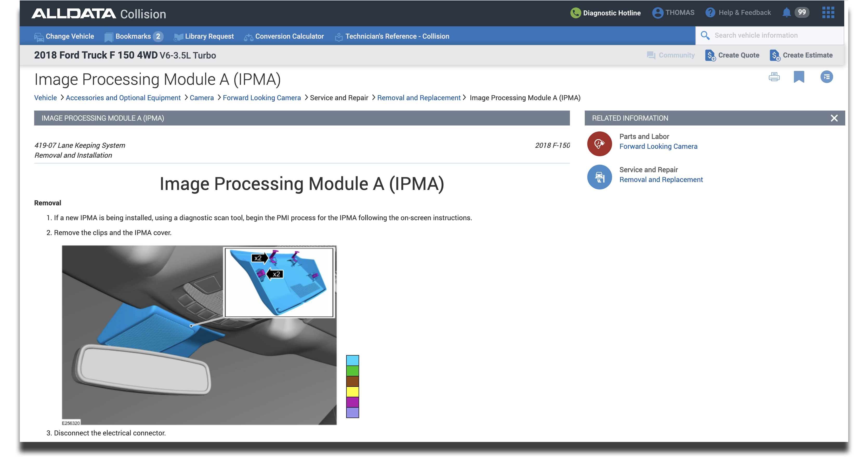Enlarge the IPMA cover removal illustration
Image resolution: width=868 pixels, height=463 pixels.
pyautogui.click(x=199, y=335)
